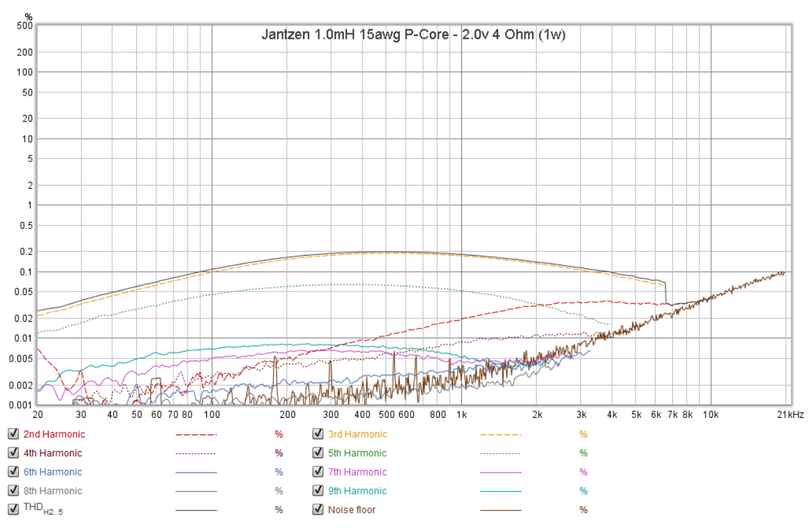Hide the 4th Harmonic trace

13,453
